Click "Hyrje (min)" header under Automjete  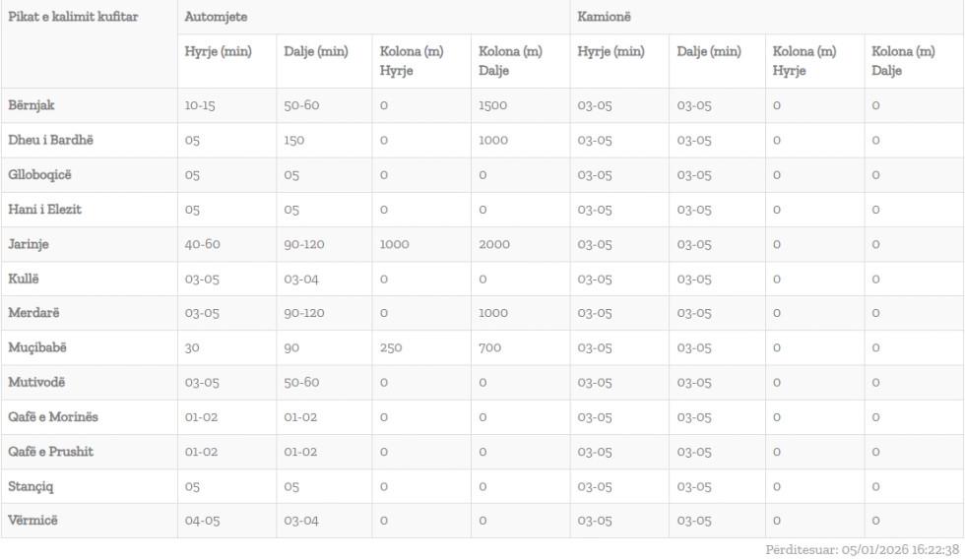219,51
